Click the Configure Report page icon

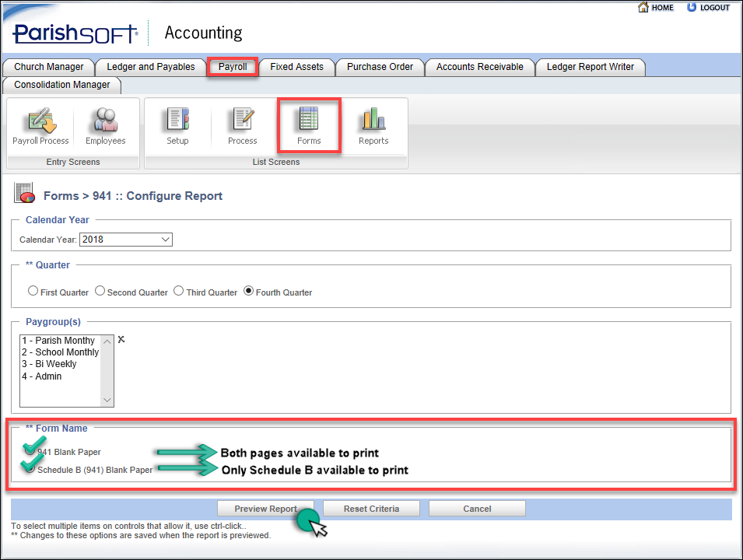click(24, 193)
